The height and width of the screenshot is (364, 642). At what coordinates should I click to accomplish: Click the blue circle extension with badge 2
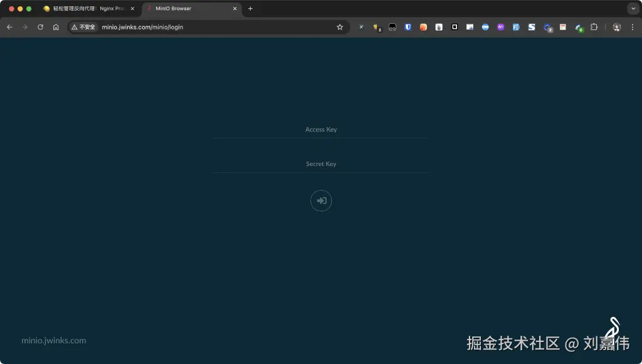pyautogui.click(x=548, y=28)
